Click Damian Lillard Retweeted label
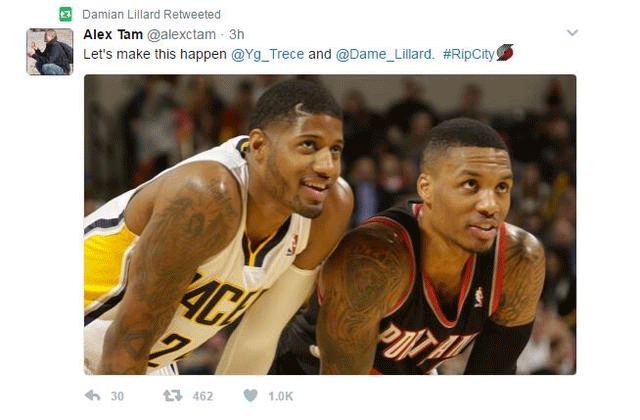Screen dimensions: 640x420 [151, 15]
